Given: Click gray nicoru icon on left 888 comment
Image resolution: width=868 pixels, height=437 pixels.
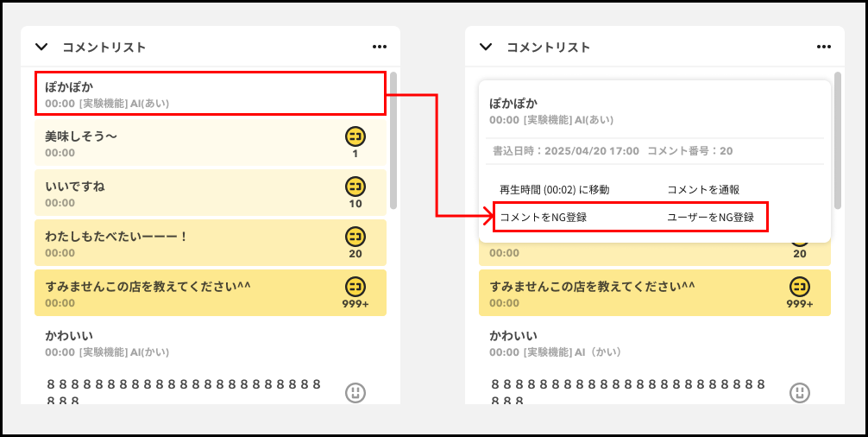Looking at the screenshot, I should pos(355,392).
